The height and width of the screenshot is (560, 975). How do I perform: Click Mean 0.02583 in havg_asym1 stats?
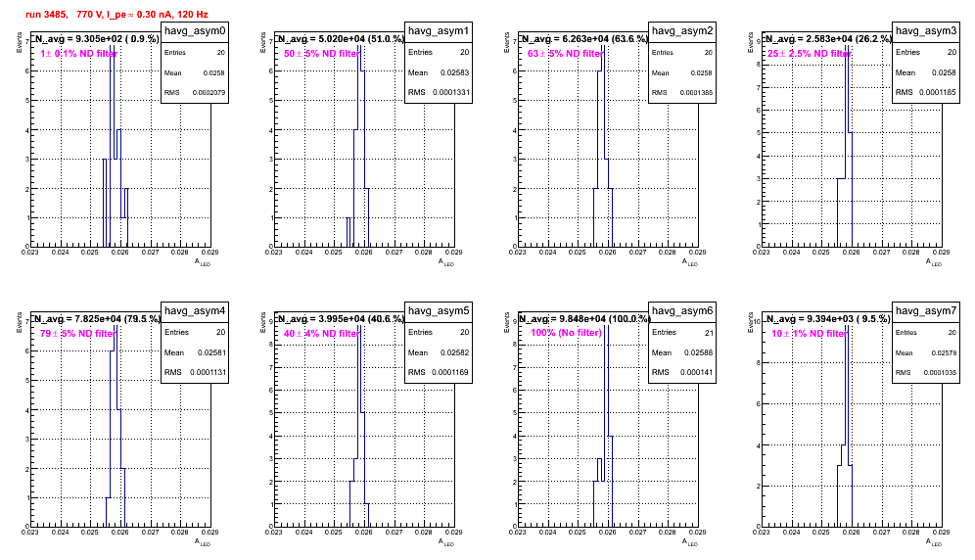[439, 72]
